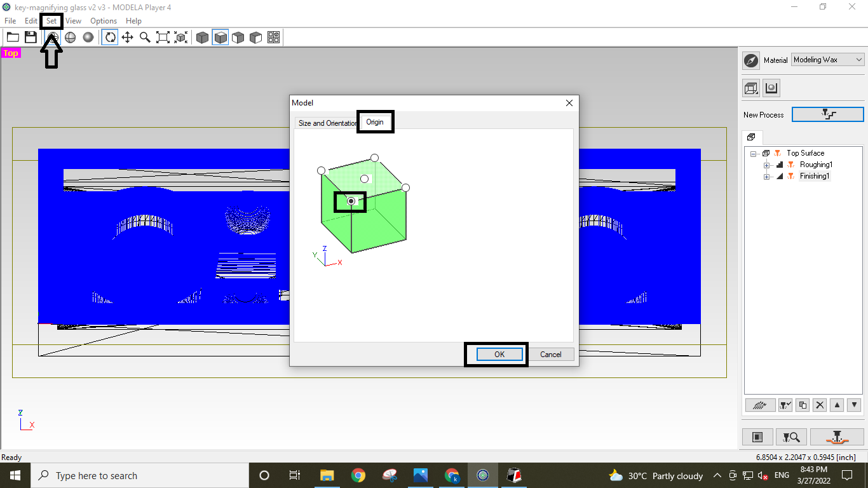Select the Top Surface tree item
Screen dimensions: 868x488
click(805, 153)
